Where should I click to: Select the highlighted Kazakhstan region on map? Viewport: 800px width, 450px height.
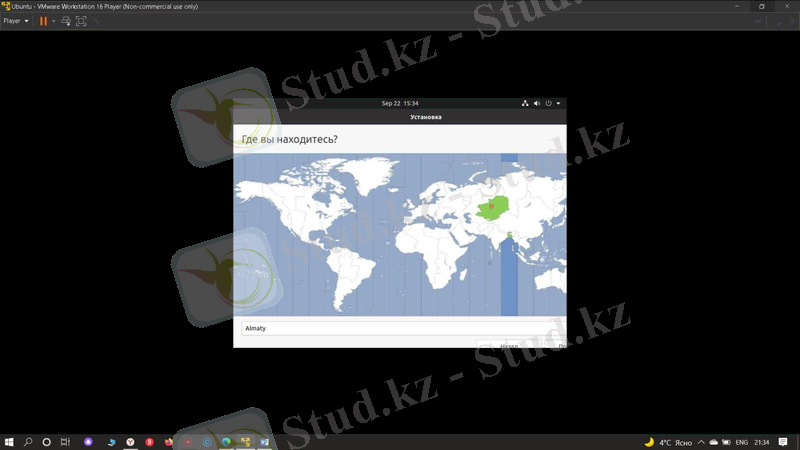click(493, 207)
